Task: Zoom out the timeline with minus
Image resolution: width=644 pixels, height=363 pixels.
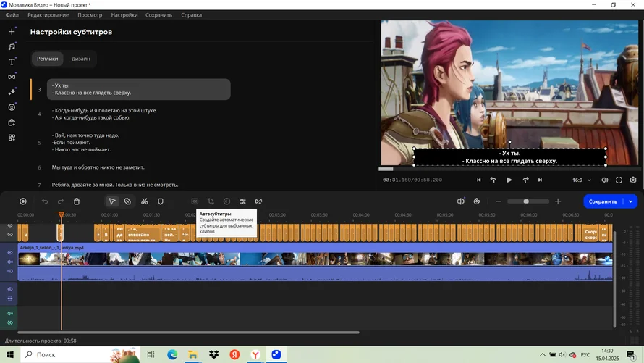Action: pyautogui.click(x=499, y=201)
